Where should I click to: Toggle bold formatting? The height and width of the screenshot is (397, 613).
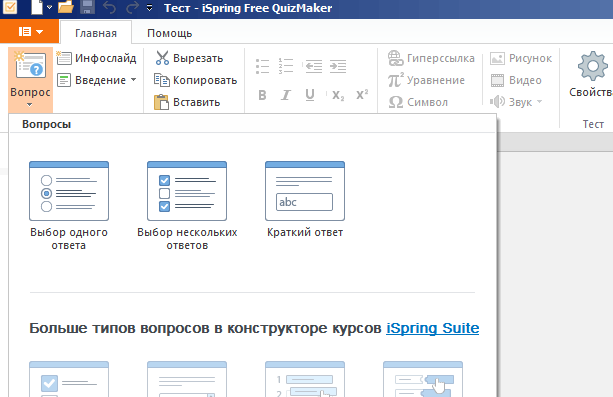pos(262,95)
